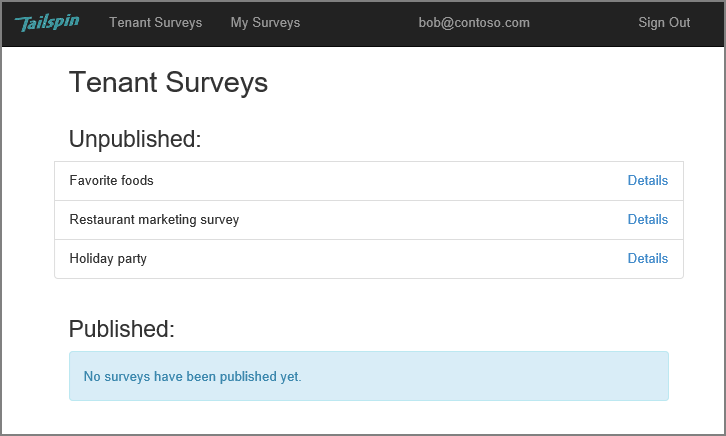Click the 'No surveys have been published yet' text
This screenshot has height=436, width=726.
point(192,377)
